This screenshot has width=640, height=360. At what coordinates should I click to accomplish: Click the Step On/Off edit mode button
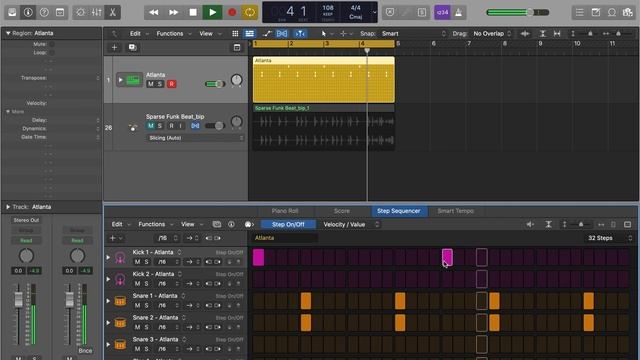point(288,224)
